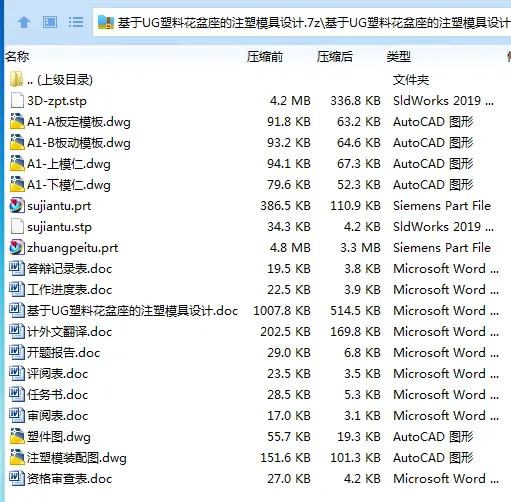Screen dimensions: 511x502
Task: Sort by the 压缩后 column header
Action: tap(335, 56)
